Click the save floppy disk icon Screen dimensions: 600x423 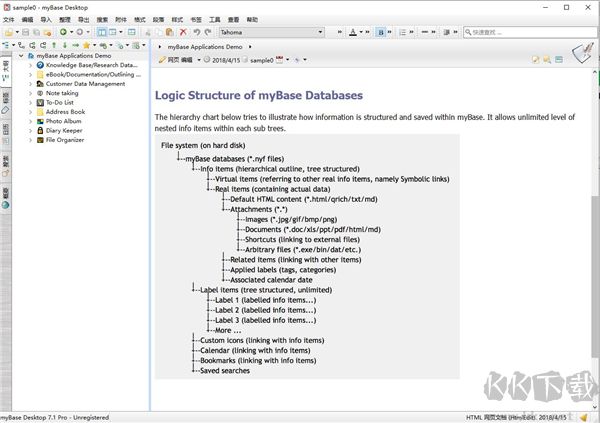(26, 33)
